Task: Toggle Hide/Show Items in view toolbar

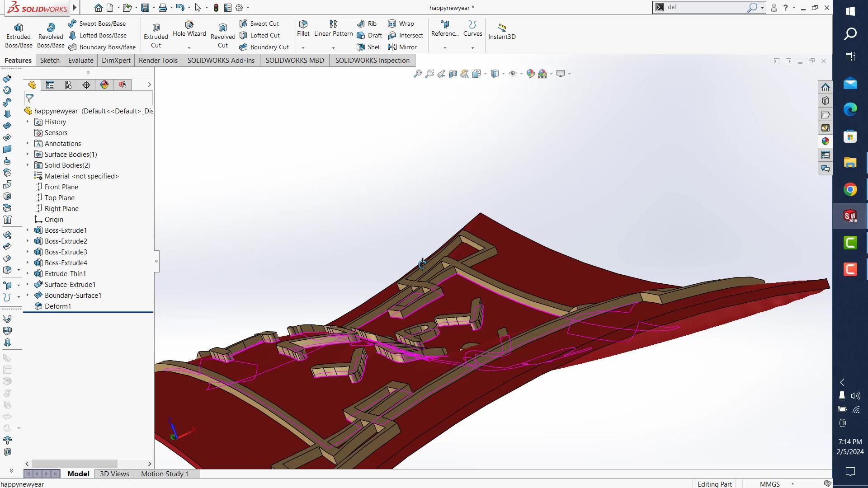Action: [x=513, y=74]
